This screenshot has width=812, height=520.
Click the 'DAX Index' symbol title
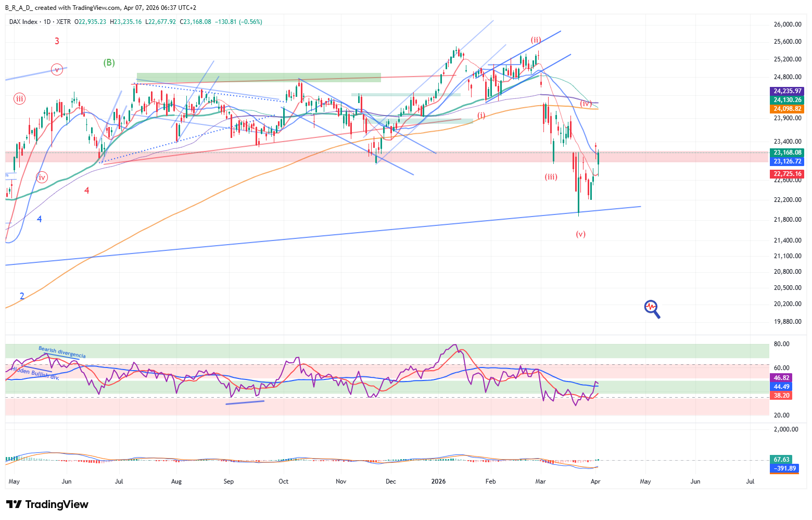click(x=23, y=22)
